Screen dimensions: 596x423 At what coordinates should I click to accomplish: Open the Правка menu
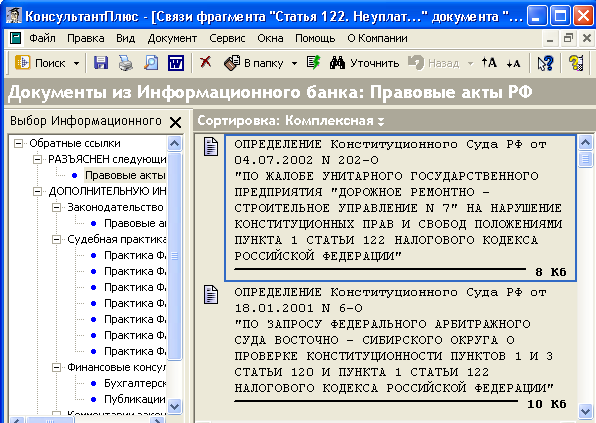coord(86,38)
